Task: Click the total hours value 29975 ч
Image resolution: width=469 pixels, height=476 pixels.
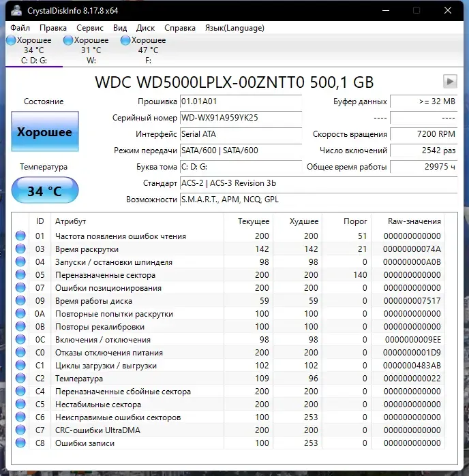Action: 424,167
